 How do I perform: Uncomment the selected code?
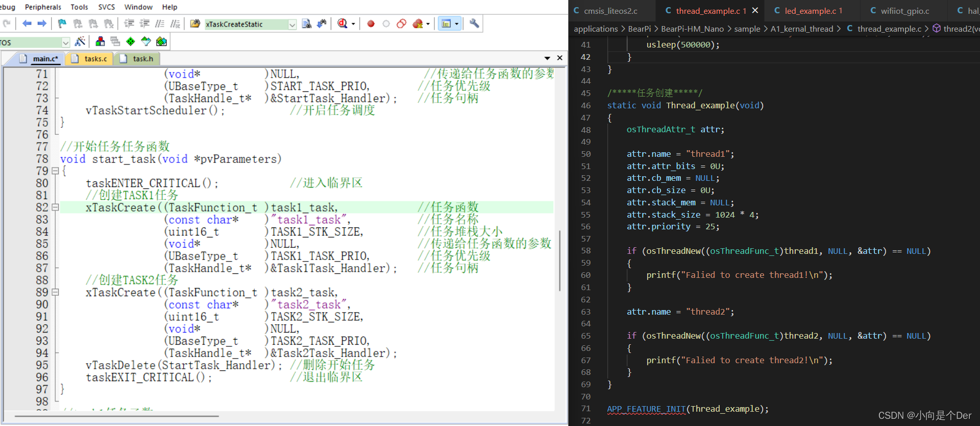tap(175, 23)
